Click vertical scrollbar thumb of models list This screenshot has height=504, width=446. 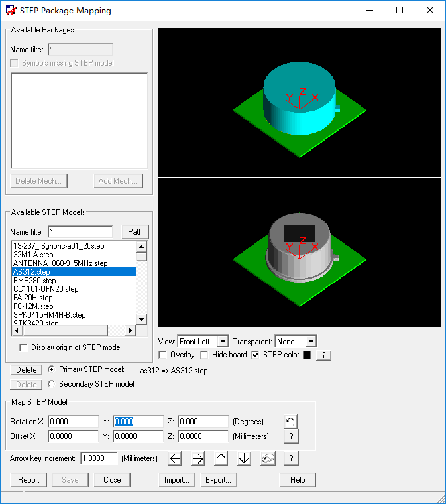click(141, 257)
